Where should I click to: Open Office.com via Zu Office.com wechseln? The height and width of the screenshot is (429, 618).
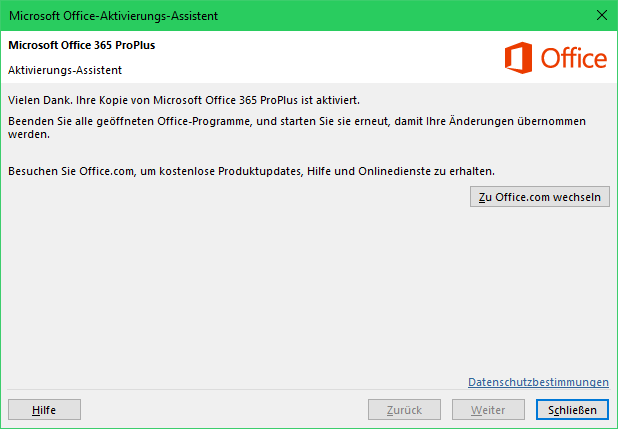click(540, 197)
